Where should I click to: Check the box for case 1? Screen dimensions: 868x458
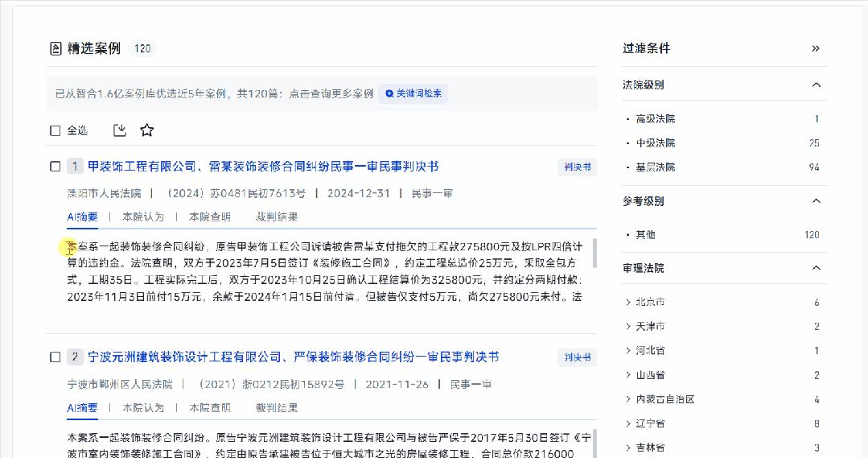(x=56, y=167)
